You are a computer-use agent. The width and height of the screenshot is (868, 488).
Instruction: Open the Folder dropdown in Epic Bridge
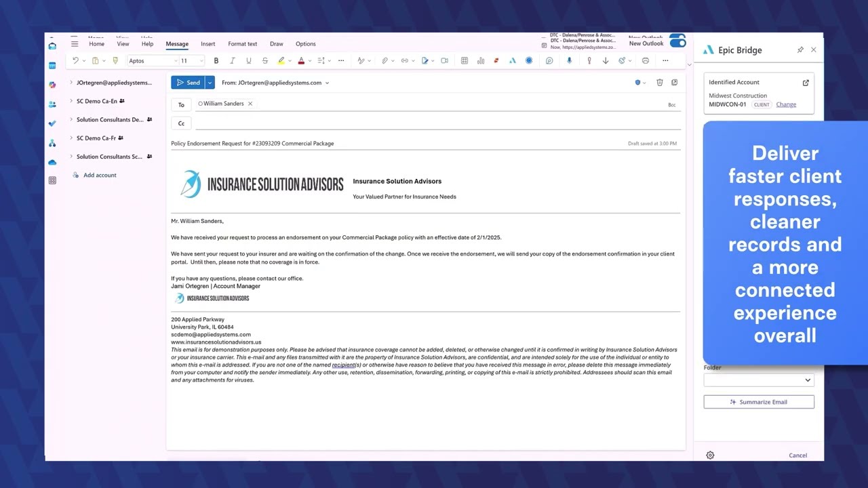(x=759, y=380)
